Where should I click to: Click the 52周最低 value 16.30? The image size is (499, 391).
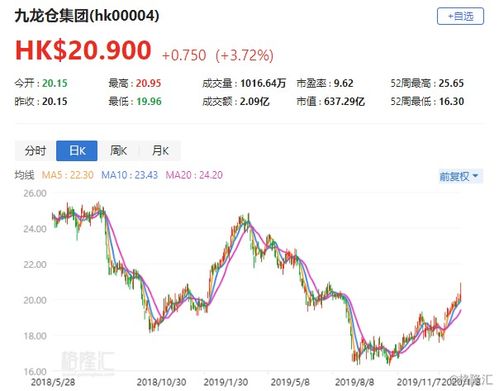pyautogui.click(x=451, y=101)
